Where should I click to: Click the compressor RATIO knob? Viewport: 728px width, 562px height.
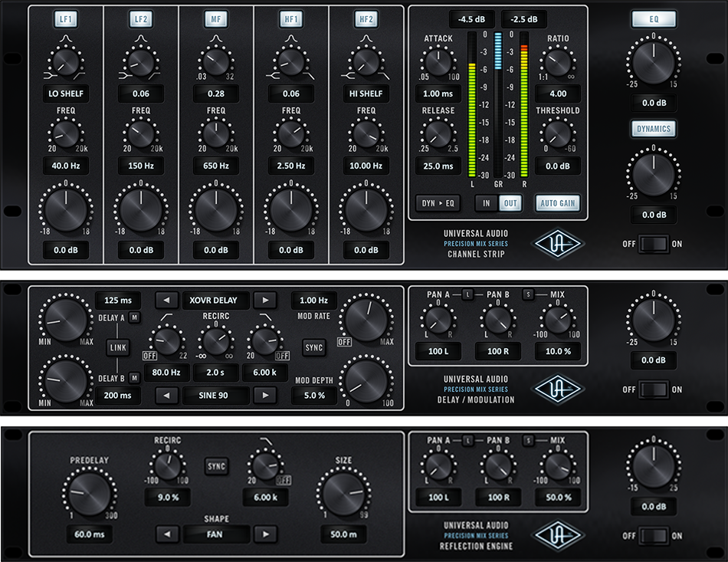point(559,63)
